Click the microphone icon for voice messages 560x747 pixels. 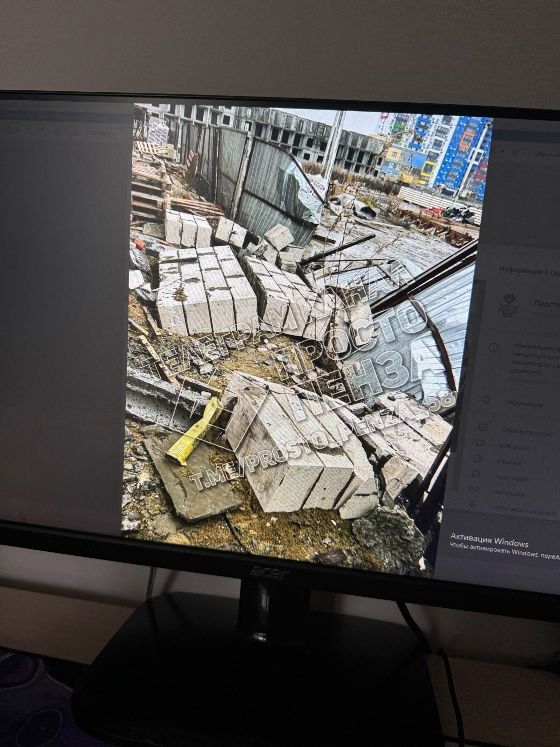tap(471, 504)
